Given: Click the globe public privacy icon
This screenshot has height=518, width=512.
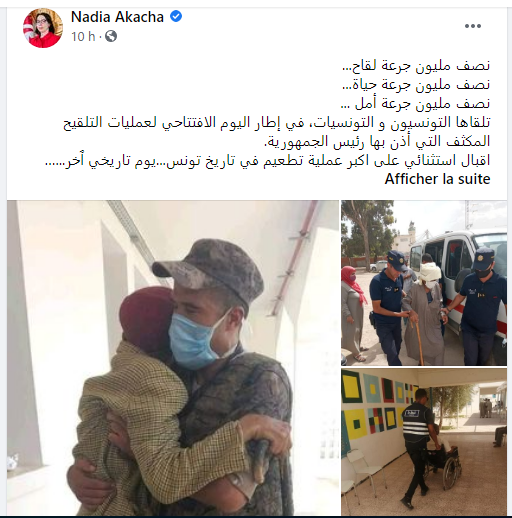Looking at the screenshot, I should click(x=111, y=36).
